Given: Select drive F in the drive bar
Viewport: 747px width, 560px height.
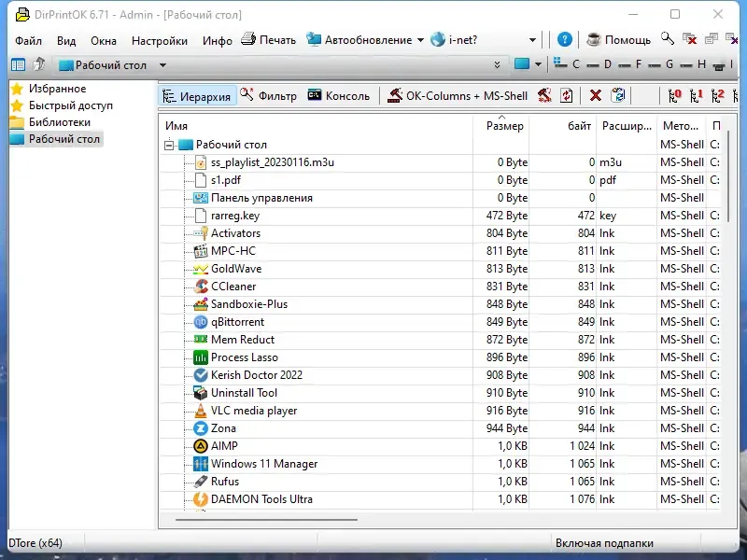Looking at the screenshot, I should [629, 63].
